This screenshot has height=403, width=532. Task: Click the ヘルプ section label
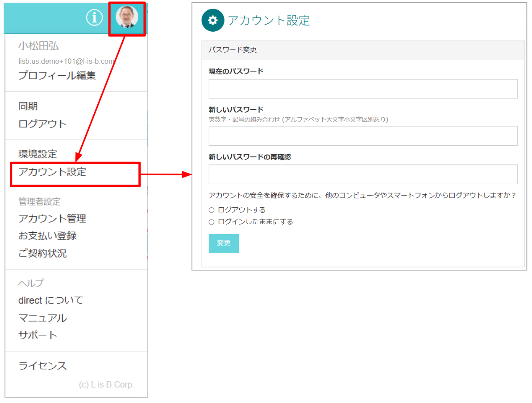pos(31,283)
